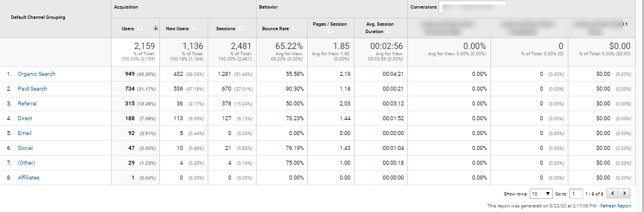Click the help icon beside New Users

click(194, 29)
